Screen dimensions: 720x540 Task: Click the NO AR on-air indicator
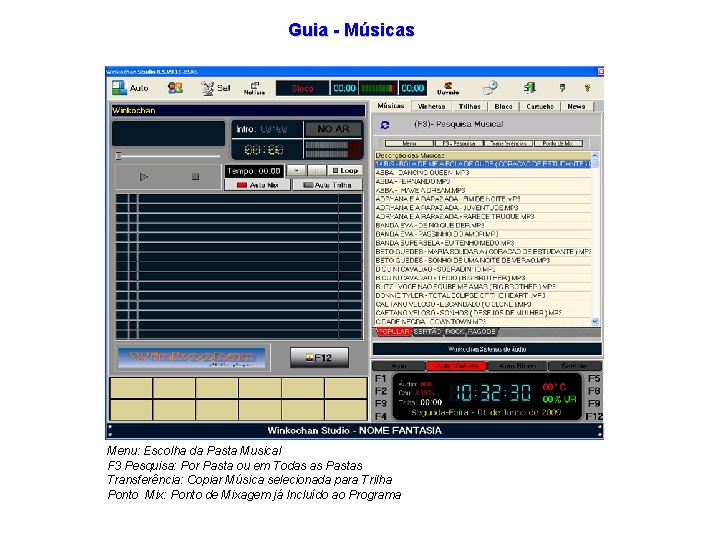(x=333, y=129)
